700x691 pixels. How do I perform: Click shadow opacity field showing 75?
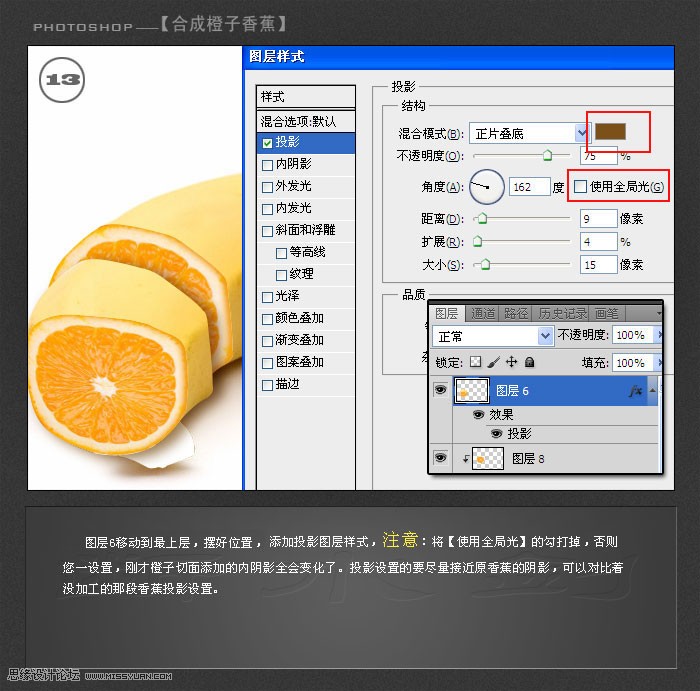pos(598,155)
